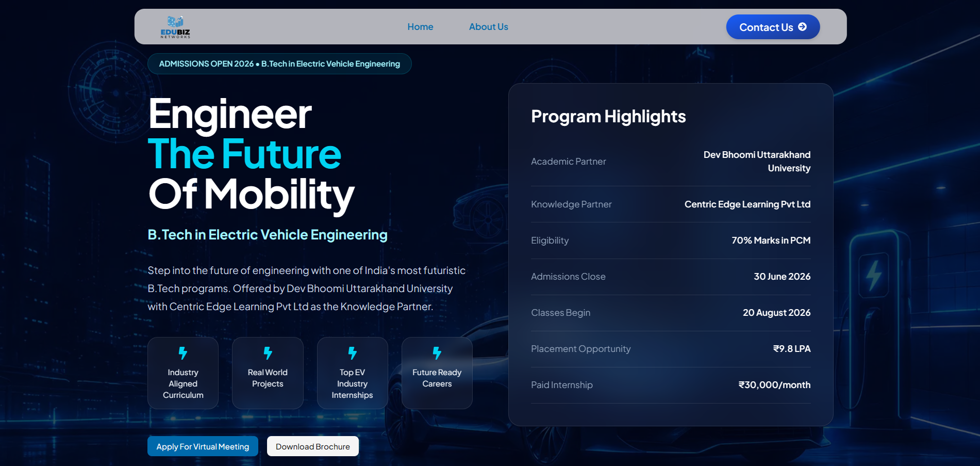Image resolution: width=980 pixels, height=466 pixels.
Task: Click the Eligibility label
Action: [x=550, y=240]
